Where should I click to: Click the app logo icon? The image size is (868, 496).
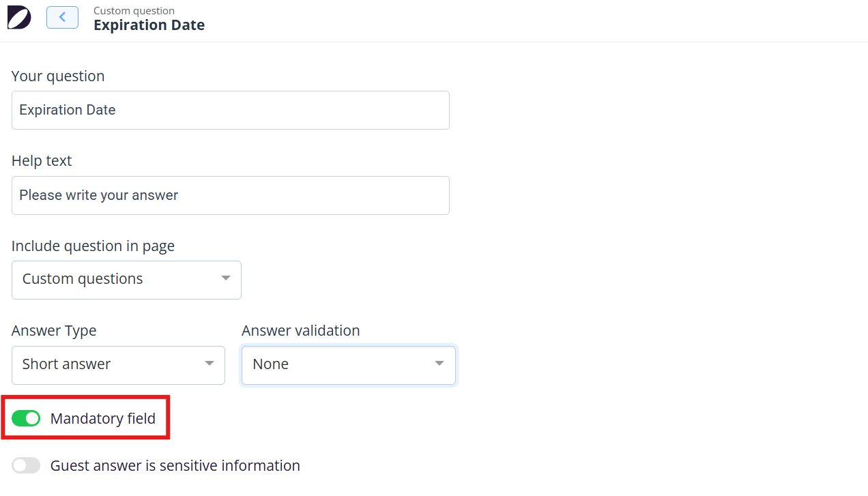pos(19,18)
